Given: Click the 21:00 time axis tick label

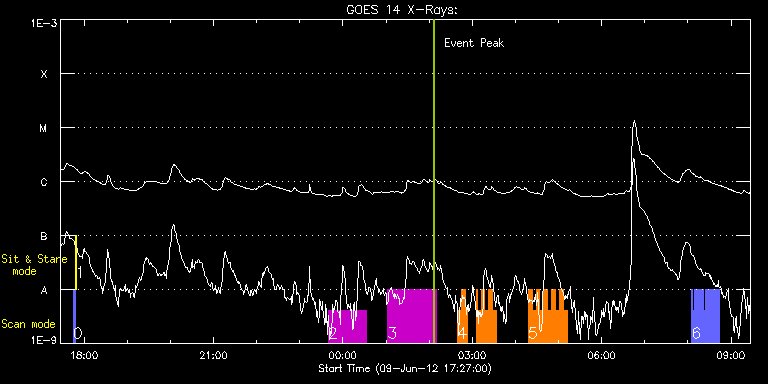Looking at the screenshot, I should click(x=214, y=355).
